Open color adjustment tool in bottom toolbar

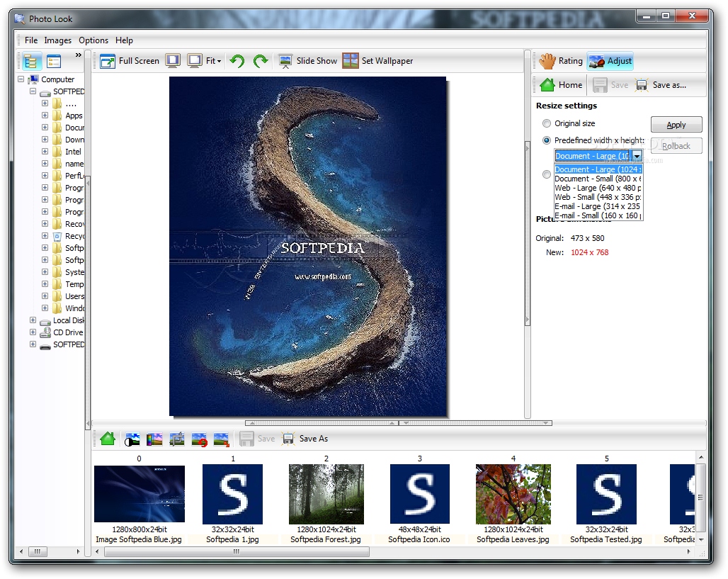tap(154, 439)
